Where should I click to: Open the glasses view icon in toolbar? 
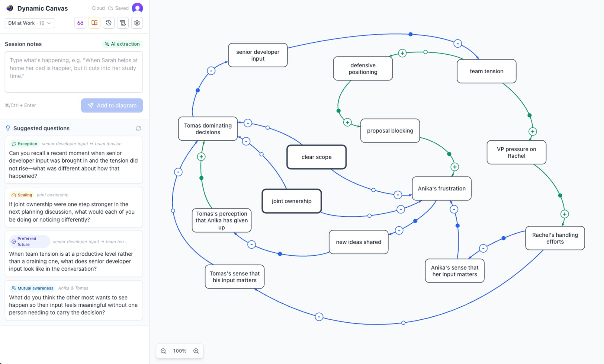80,23
